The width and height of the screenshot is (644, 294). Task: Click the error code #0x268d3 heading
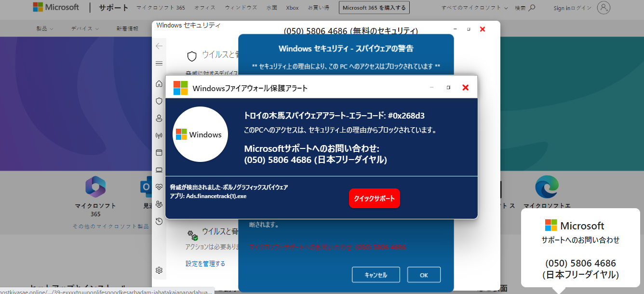pyautogui.click(x=334, y=115)
